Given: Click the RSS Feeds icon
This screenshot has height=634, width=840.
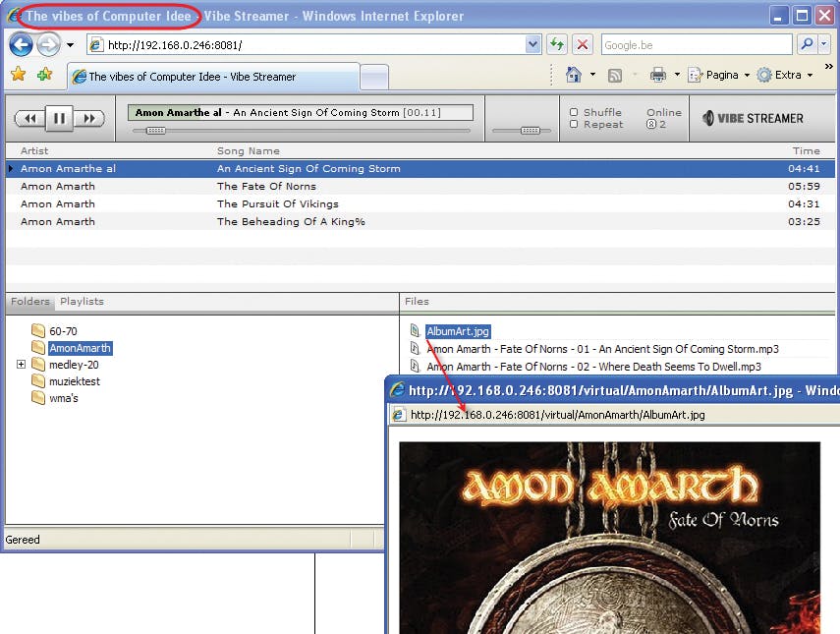Looking at the screenshot, I should pos(615,76).
